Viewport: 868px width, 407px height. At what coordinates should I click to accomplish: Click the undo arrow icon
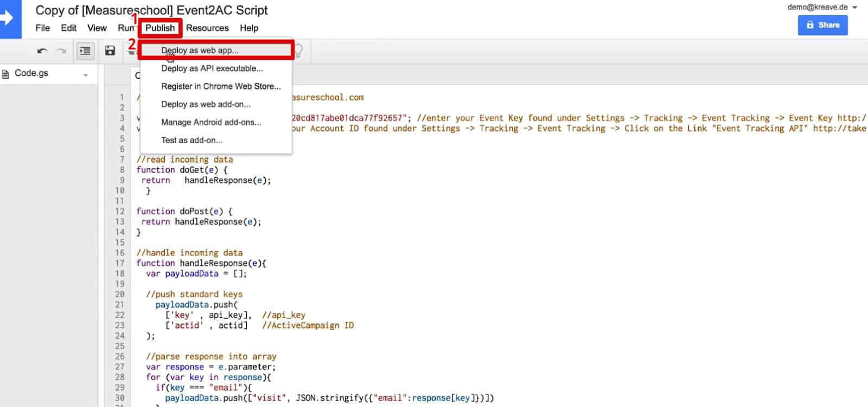42,51
